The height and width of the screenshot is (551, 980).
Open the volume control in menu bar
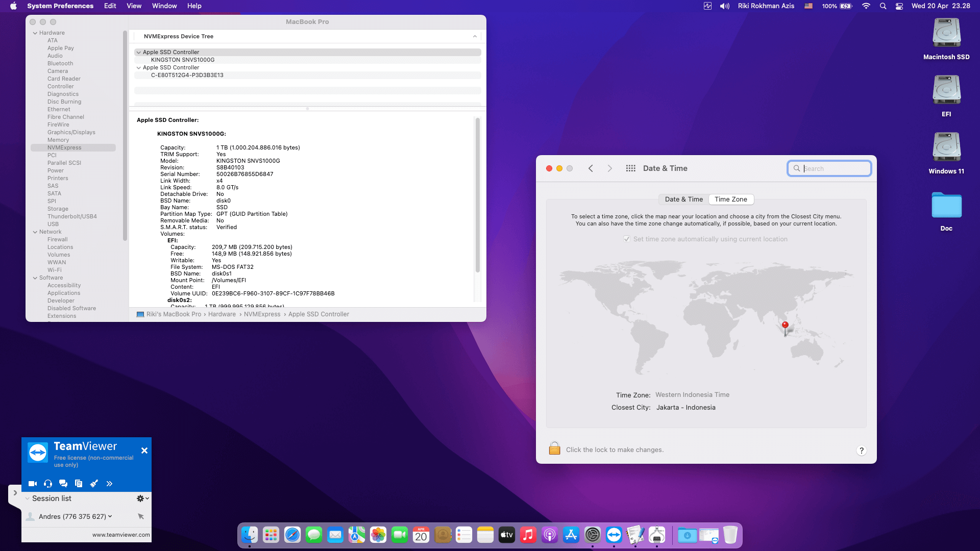724,6
